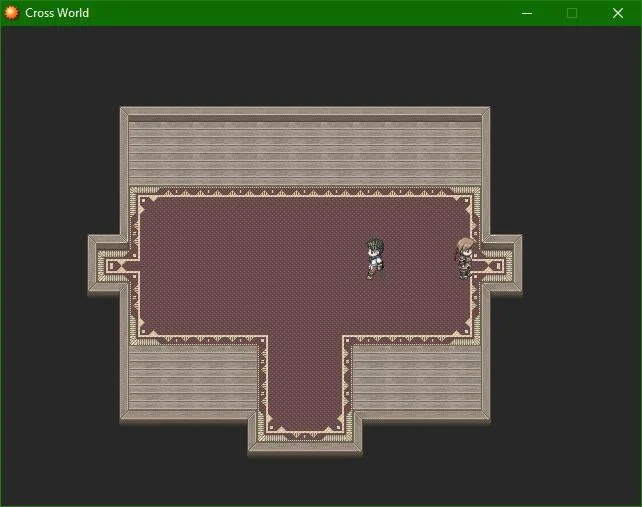Click the Cross World sun app icon
Screen dimensions: 642x507
(11, 13)
